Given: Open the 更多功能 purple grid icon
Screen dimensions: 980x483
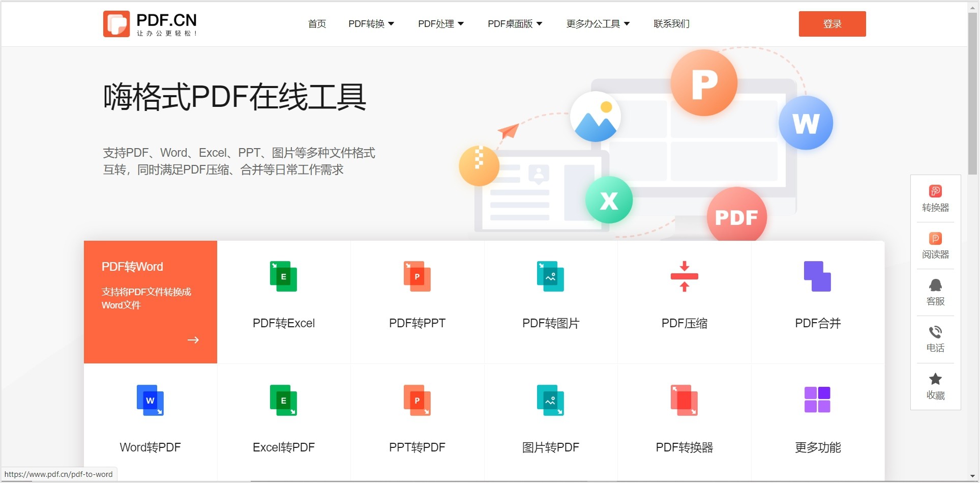Looking at the screenshot, I should [x=817, y=400].
